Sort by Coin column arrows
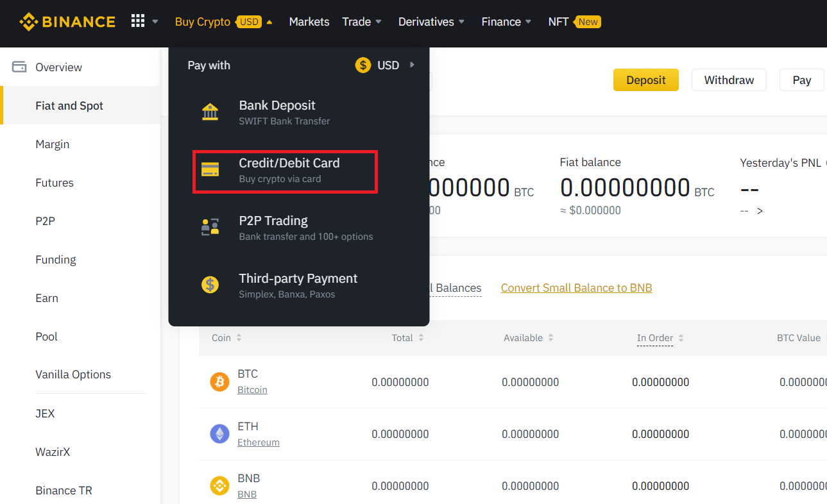827x504 pixels. point(239,338)
